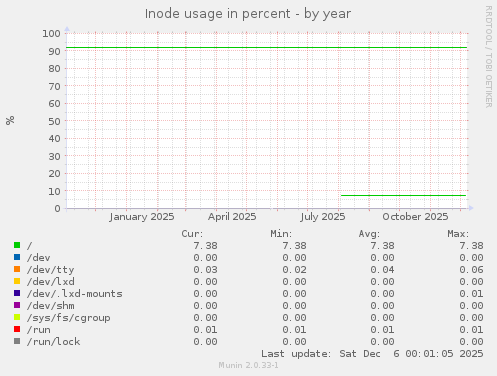This screenshot has width=497, height=376.
Task: Click the red swatch for /run
Action: 17,329
